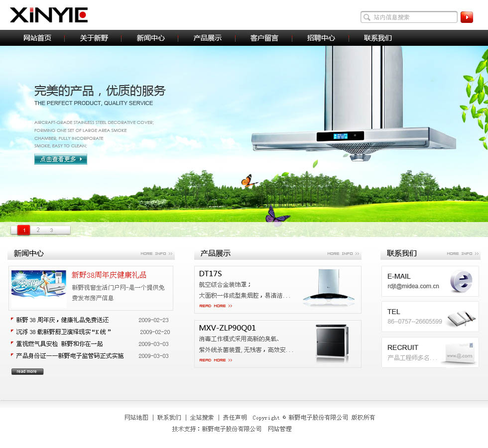Click the TEL open book icon

460,318
